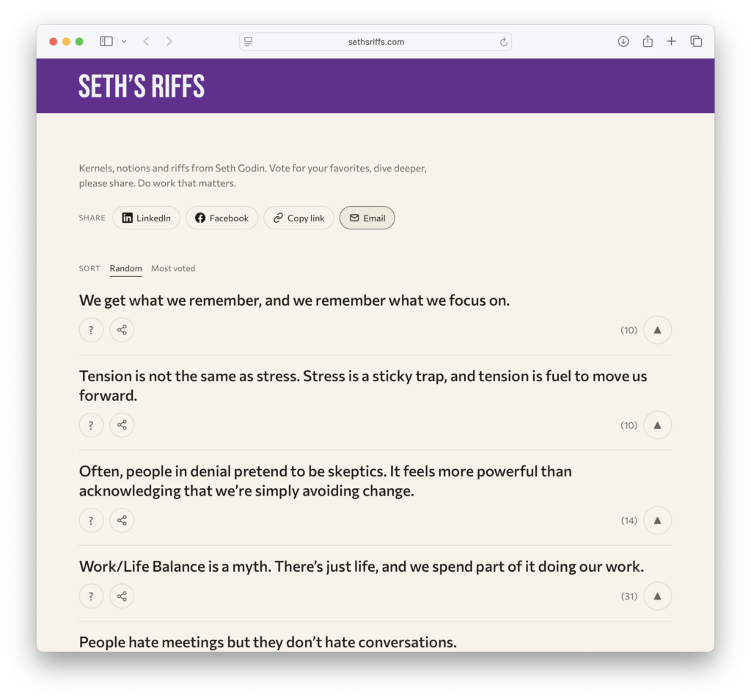Click Safari's share toolbar icon

(x=648, y=41)
